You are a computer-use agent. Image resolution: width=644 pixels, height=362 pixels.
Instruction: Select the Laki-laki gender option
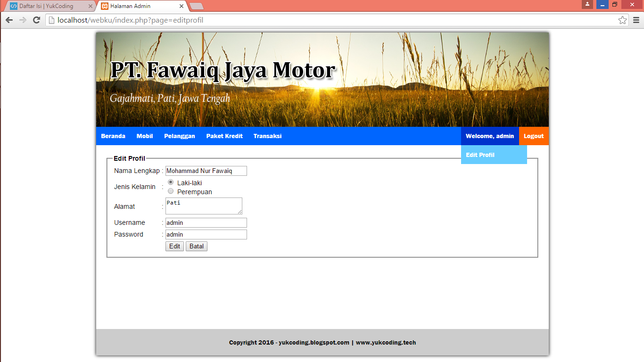170,182
